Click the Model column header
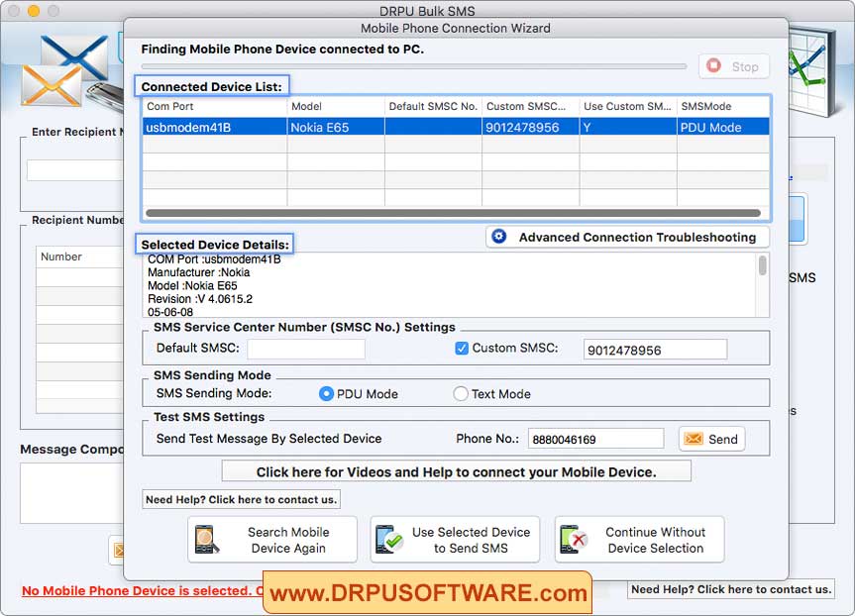 click(x=336, y=106)
